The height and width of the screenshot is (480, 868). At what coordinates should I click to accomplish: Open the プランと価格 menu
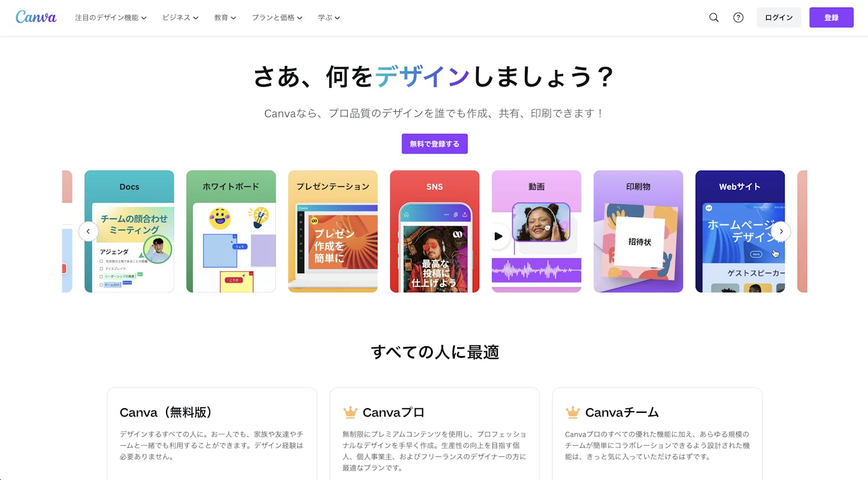tap(277, 17)
